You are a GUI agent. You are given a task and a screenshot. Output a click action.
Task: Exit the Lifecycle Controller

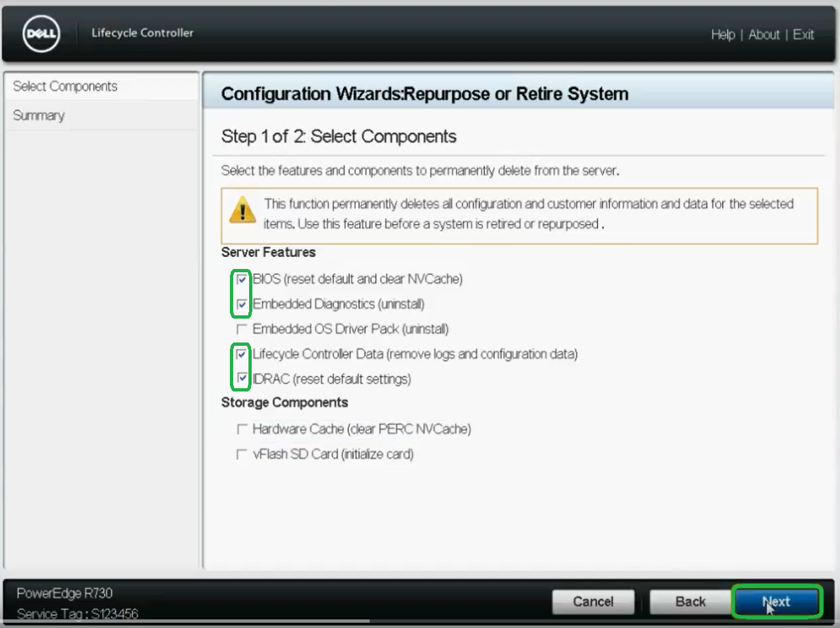pos(803,34)
